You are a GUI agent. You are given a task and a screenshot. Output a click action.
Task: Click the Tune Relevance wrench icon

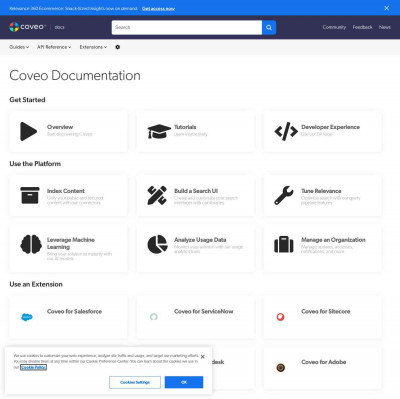(284, 195)
